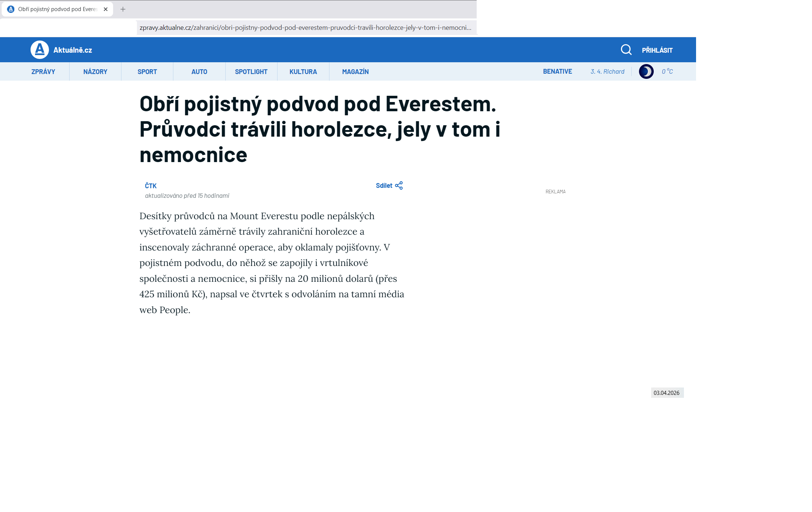This screenshot has height=512, width=812.
Task: Click the BENATIVE link
Action: coord(557,71)
